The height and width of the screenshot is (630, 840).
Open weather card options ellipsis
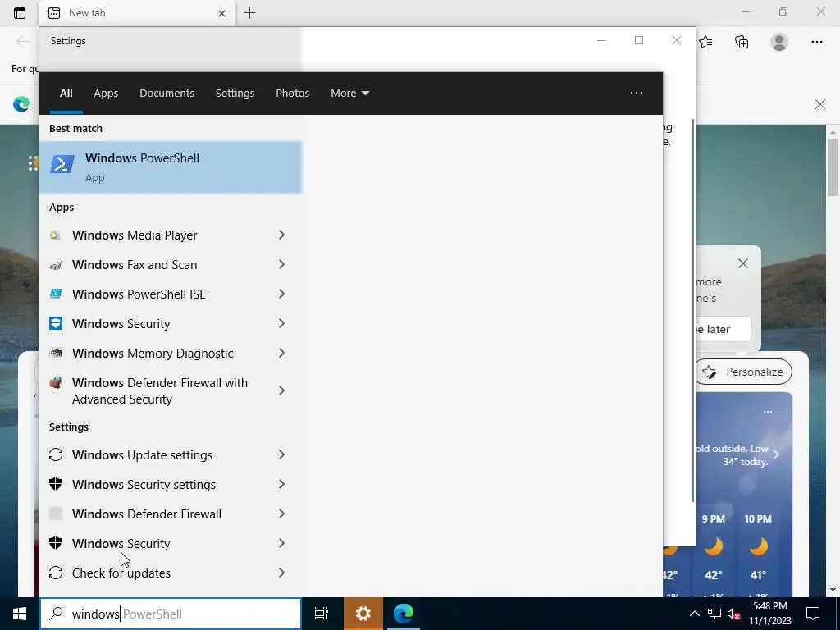point(768,412)
